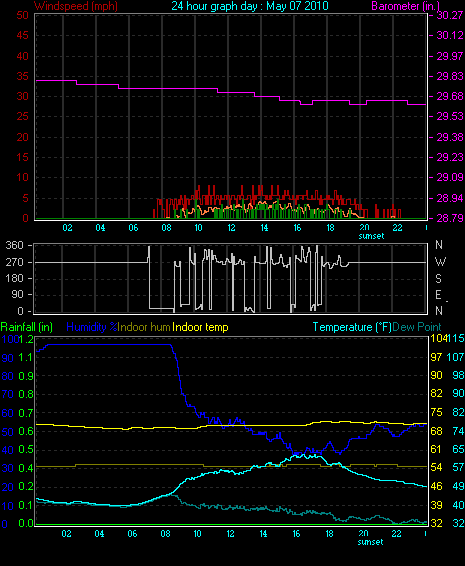Click the '24 hour graph day : May 07 2010' title
465x566 pixels.
[x=250, y=6]
